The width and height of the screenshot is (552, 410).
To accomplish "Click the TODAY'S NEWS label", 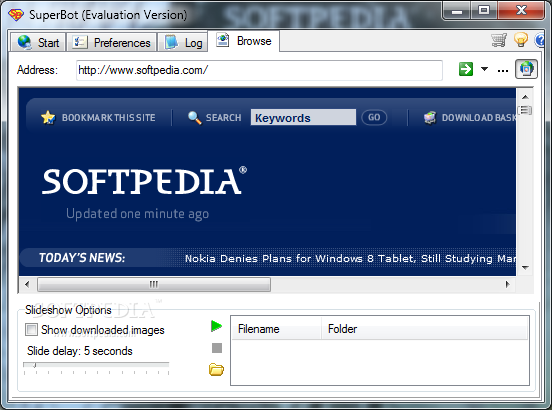I will click(x=82, y=258).
